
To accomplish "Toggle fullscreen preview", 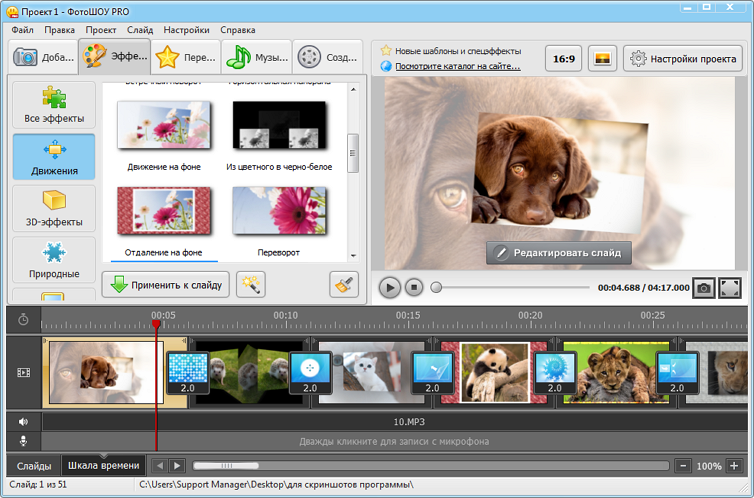I will click(729, 288).
